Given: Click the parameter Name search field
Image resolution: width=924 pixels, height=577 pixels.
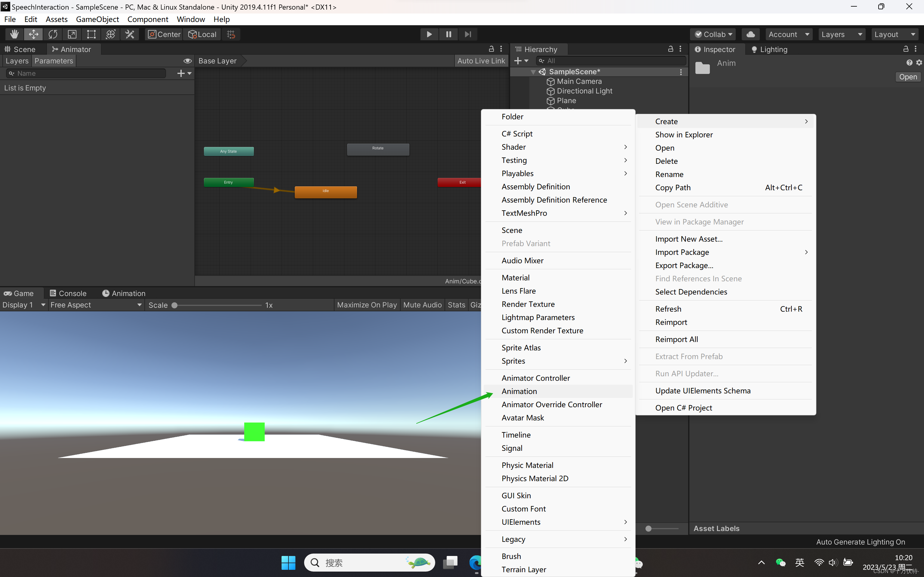Looking at the screenshot, I should point(88,73).
